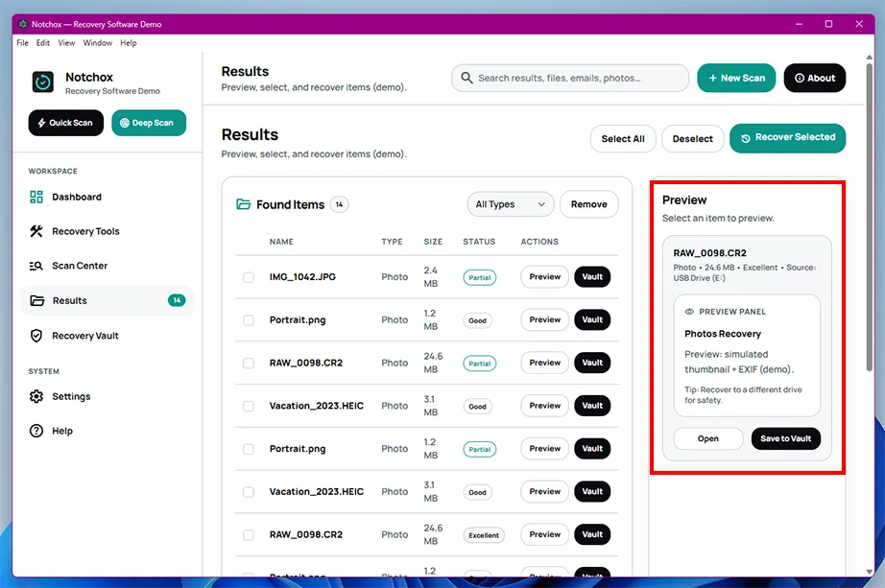The width and height of the screenshot is (885, 588).
Task: Click the IMG_1042.JPG file name
Action: [x=302, y=277]
